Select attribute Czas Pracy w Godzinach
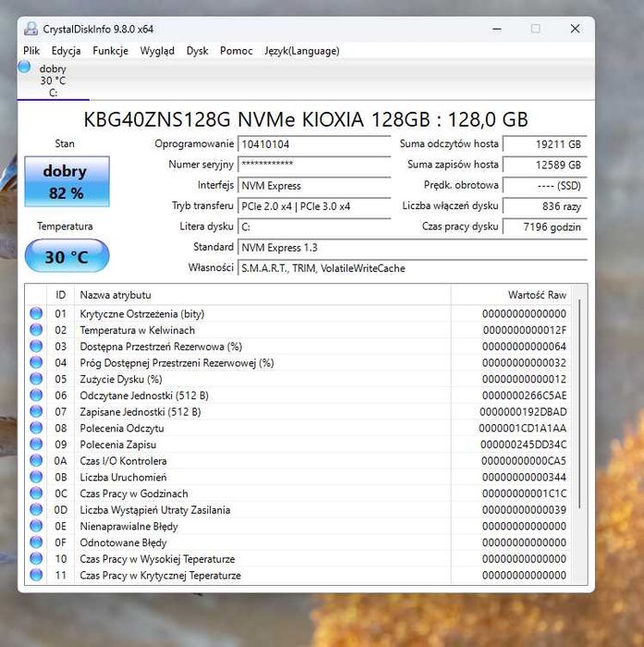 click(134, 494)
